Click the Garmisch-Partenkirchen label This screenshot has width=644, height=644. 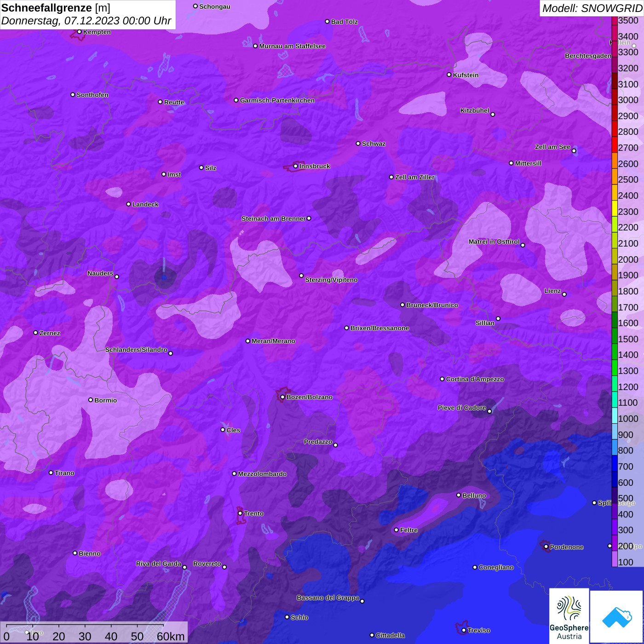[x=277, y=100]
